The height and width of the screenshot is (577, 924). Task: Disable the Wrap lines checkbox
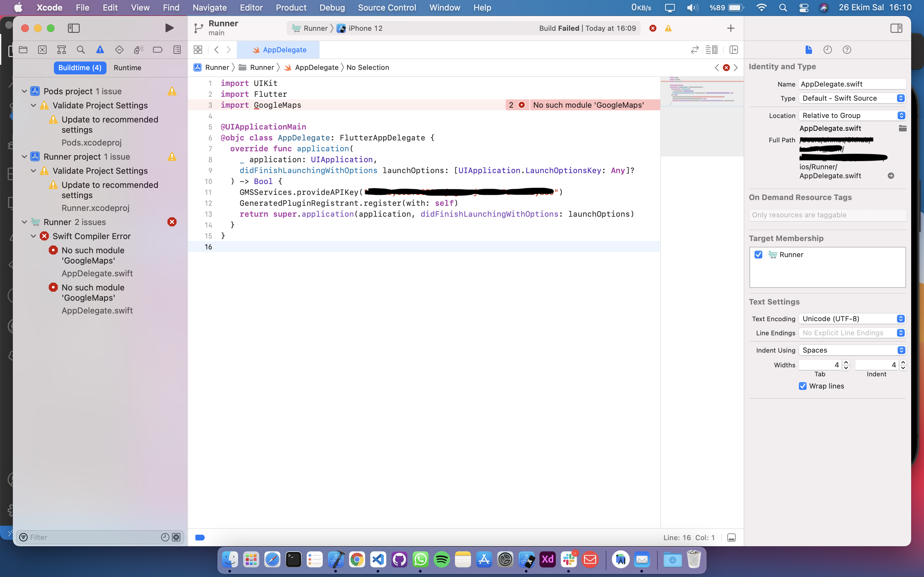pyautogui.click(x=803, y=386)
